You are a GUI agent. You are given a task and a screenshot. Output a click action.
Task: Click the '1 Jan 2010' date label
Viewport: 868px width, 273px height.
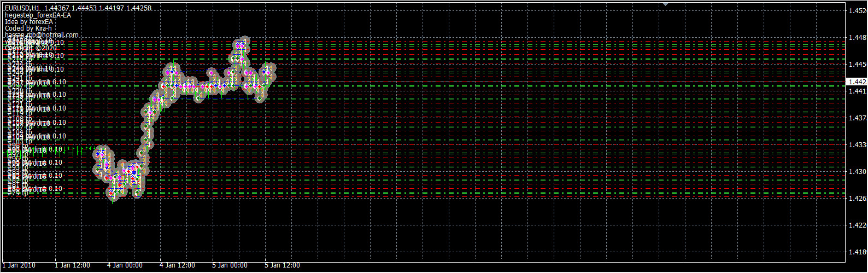coord(19,265)
